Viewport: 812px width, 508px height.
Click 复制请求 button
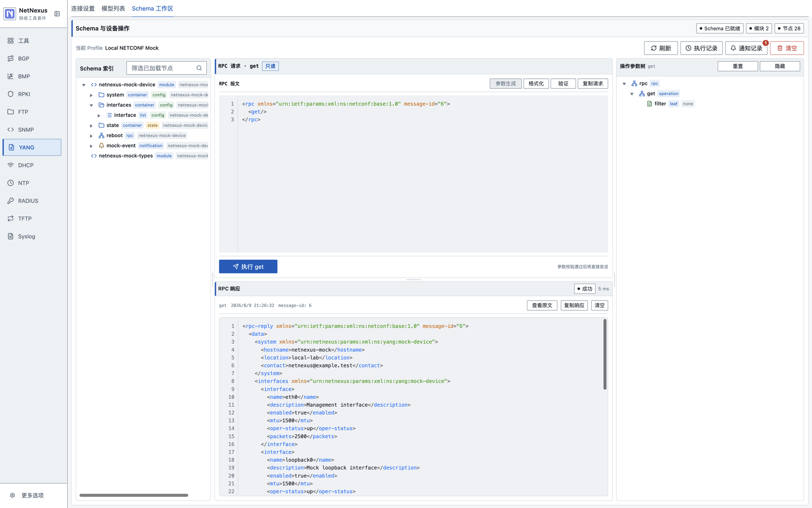tap(593, 84)
